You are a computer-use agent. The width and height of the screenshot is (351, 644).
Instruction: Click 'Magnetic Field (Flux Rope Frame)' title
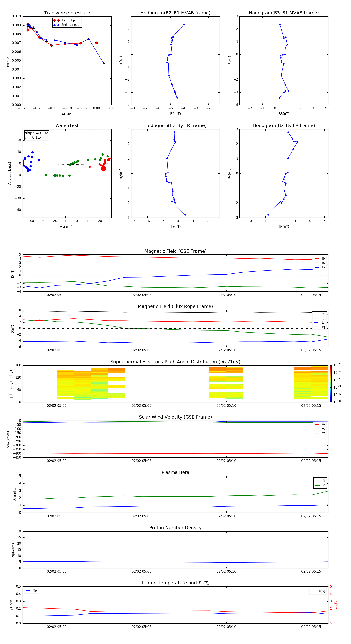coord(175,307)
